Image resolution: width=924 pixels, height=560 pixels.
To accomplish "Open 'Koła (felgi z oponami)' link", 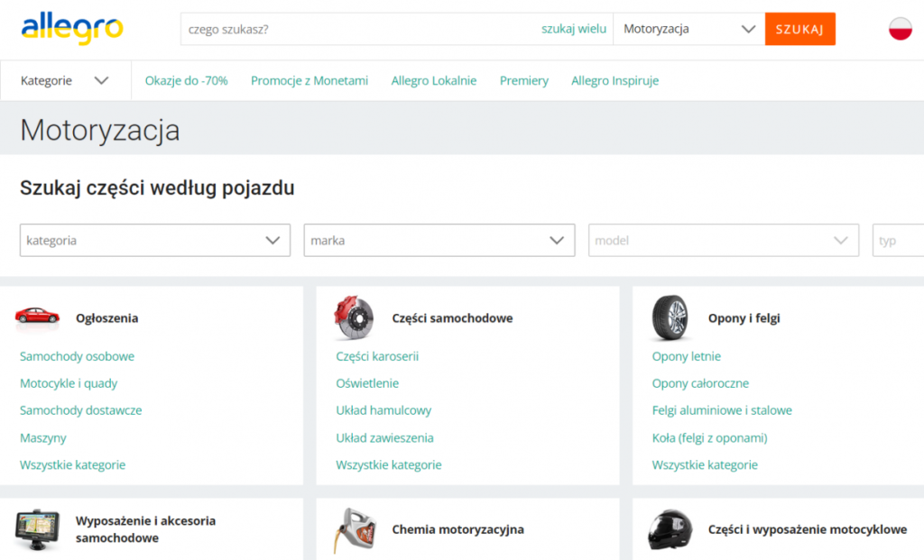I will point(709,438).
